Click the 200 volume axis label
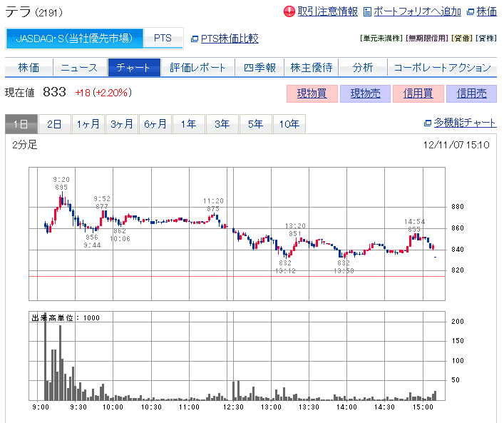 click(458, 321)
